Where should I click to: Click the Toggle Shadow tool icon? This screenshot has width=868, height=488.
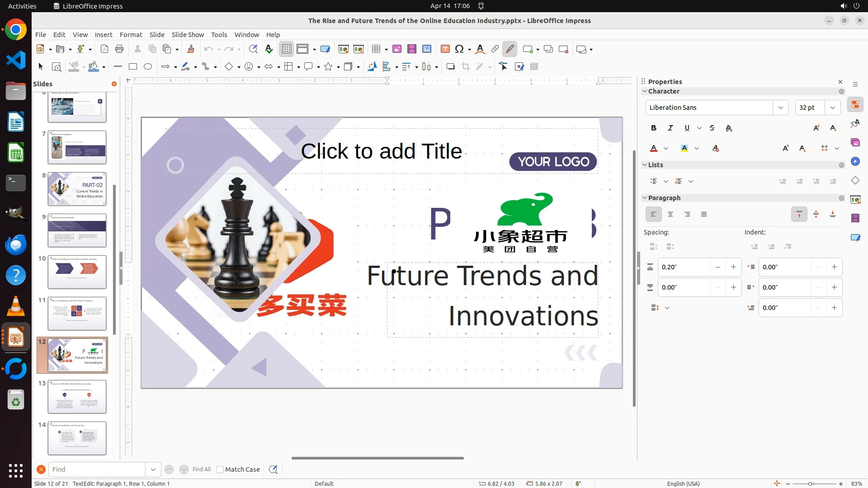450,67
